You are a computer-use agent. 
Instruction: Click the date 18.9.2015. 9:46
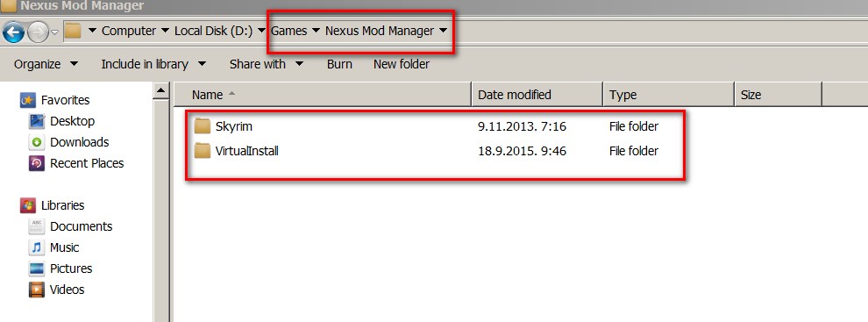522,151
